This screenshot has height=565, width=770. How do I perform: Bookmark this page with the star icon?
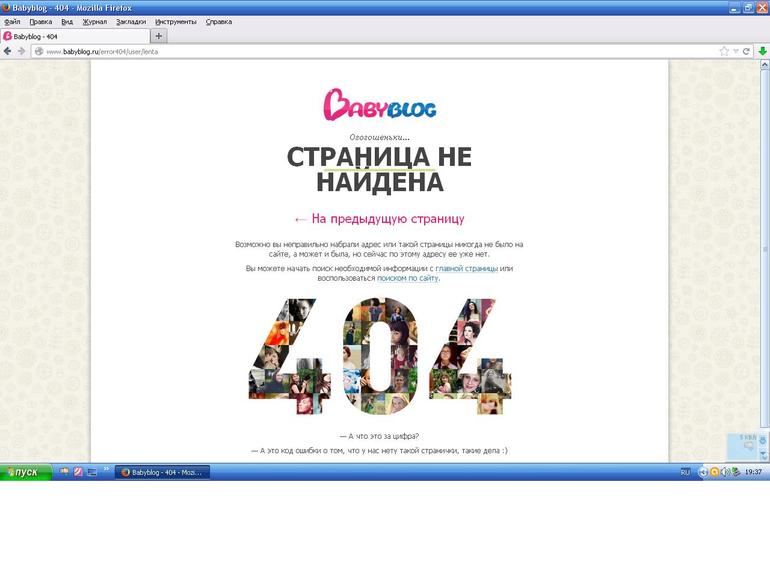click(x=724, y=51)
